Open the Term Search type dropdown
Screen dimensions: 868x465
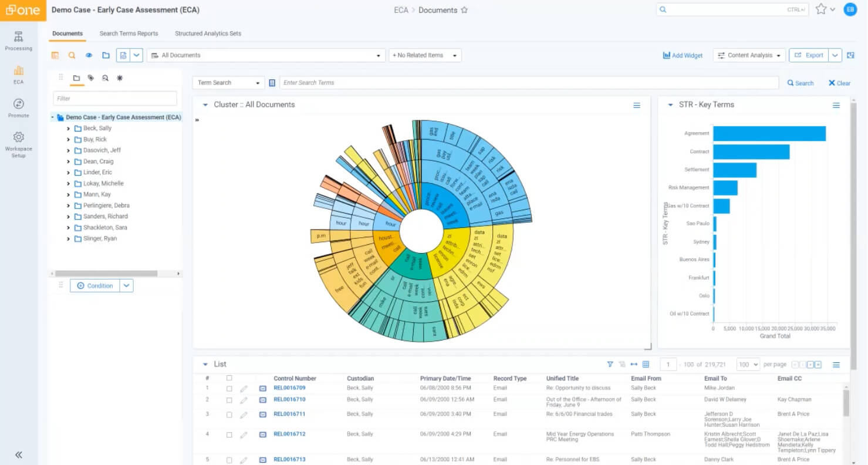[x=256, y=82]
